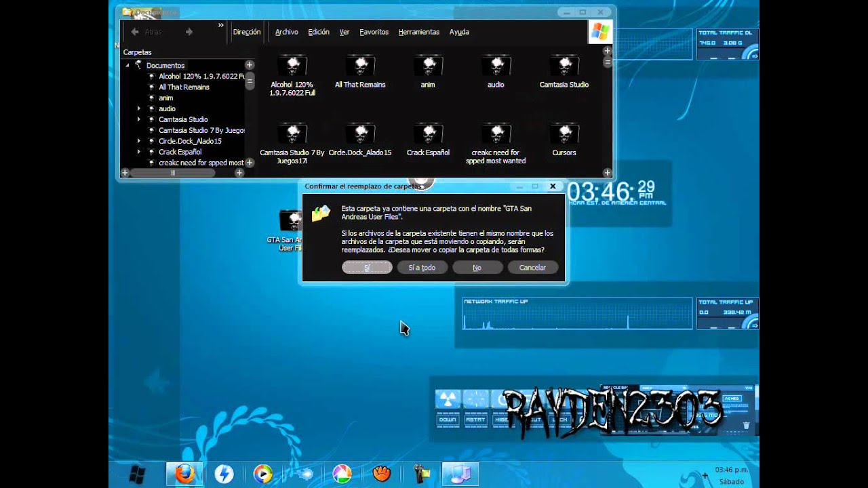The width and height of the screenshot is (868, 488).
Task: Expand the audio folder in tree
Action: click(139, 108)
